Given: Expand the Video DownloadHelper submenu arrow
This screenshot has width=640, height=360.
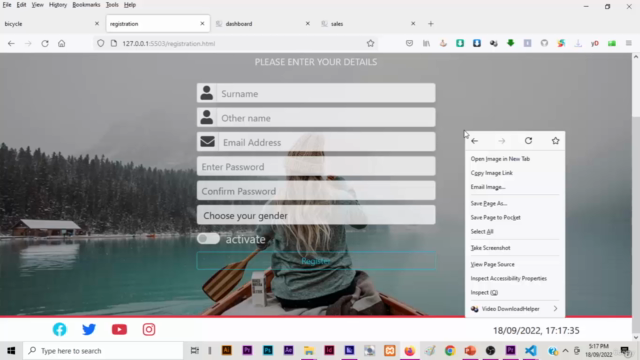Looking at the screenshot, I should click(x=555, y=309).
